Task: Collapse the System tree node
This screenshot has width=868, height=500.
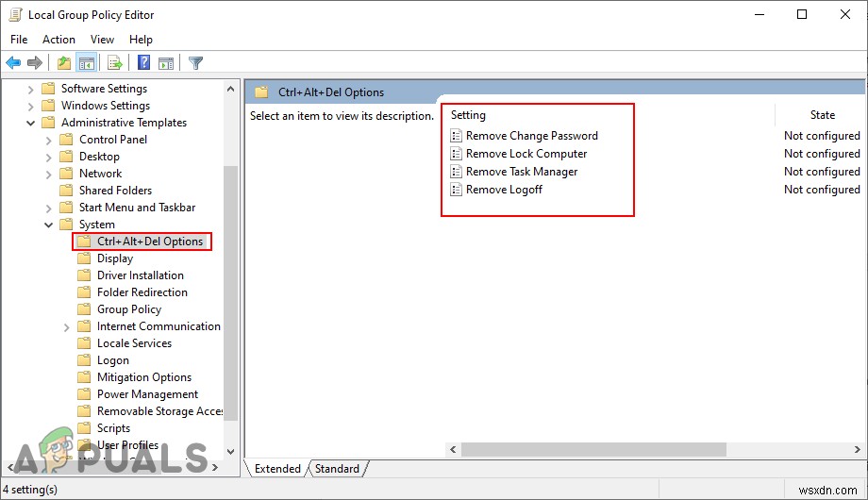Action: (49, 225)
